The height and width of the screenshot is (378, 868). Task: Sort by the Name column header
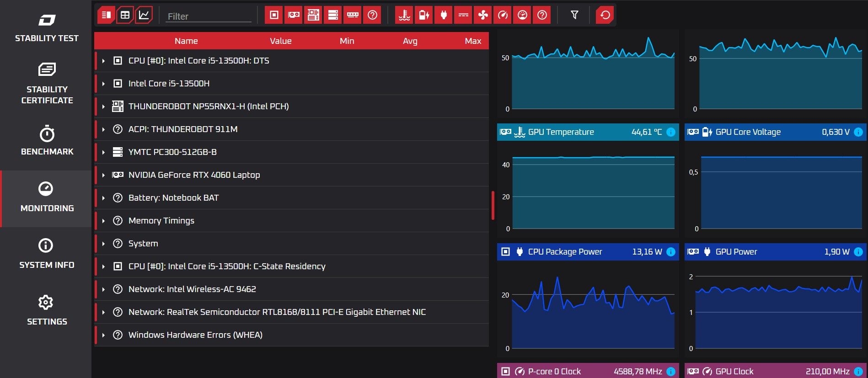coord(186,41)
